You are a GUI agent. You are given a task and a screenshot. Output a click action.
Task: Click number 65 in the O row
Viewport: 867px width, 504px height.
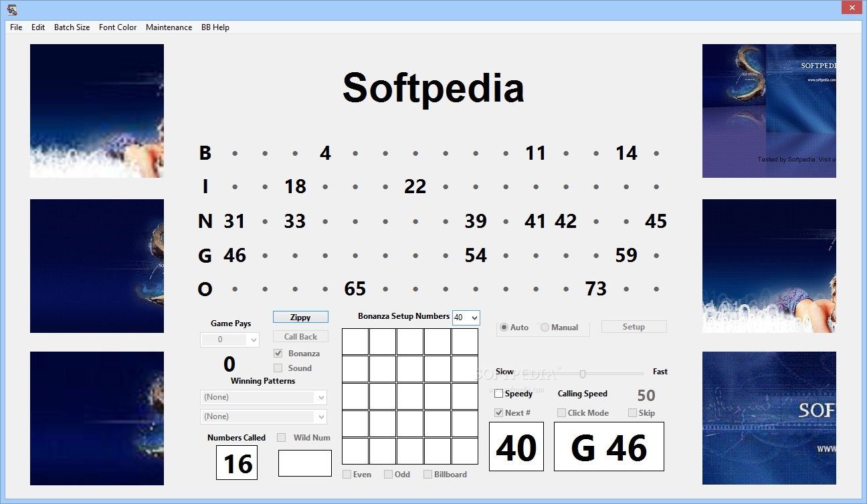point(355,289)
